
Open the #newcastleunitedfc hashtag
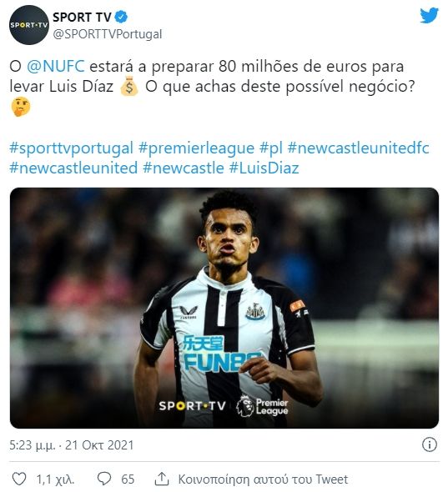point(358,148)
